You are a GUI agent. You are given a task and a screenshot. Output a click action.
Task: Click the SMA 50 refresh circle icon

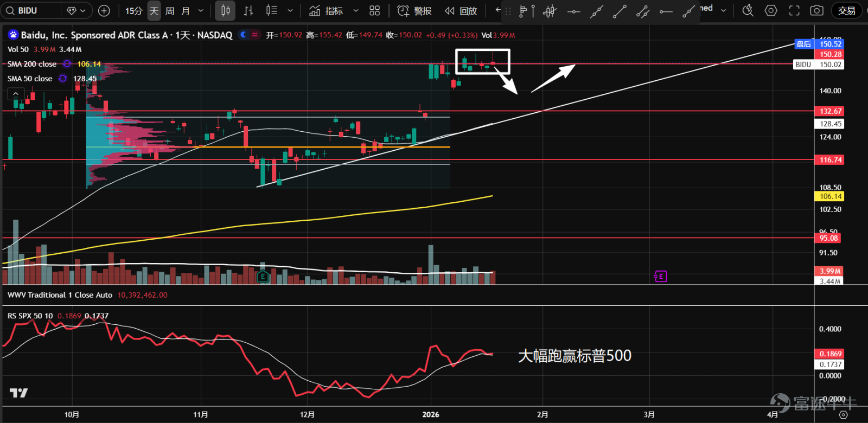pos(63,79)
